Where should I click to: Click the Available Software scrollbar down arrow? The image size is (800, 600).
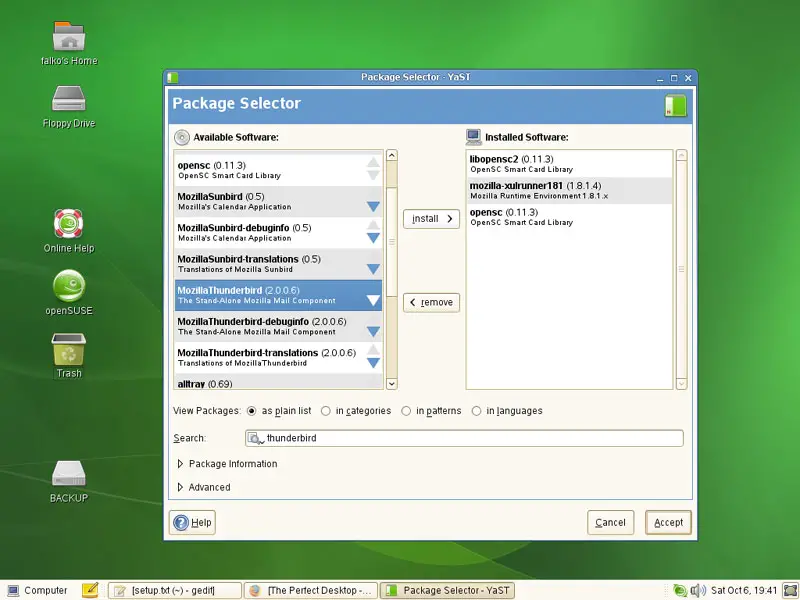coord(392,384)
